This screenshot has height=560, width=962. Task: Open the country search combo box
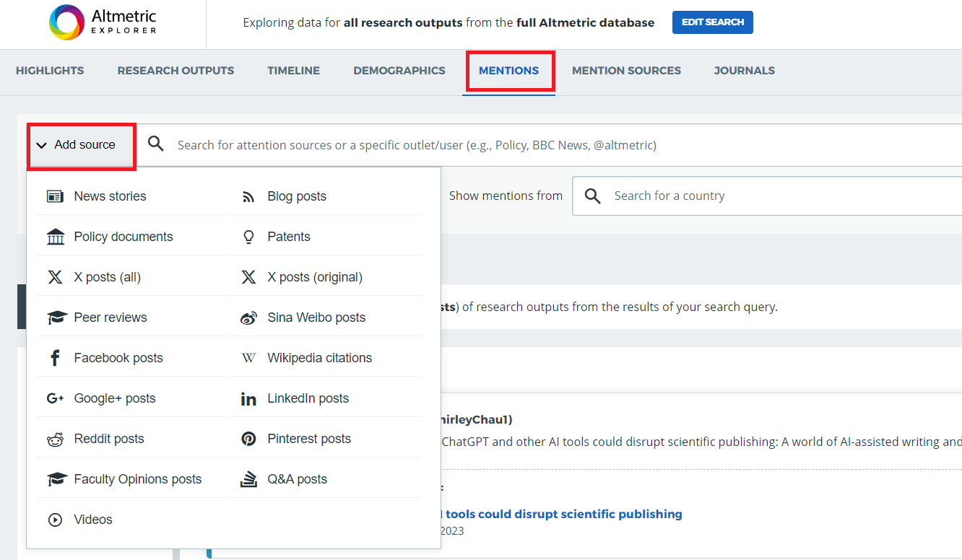780,196
